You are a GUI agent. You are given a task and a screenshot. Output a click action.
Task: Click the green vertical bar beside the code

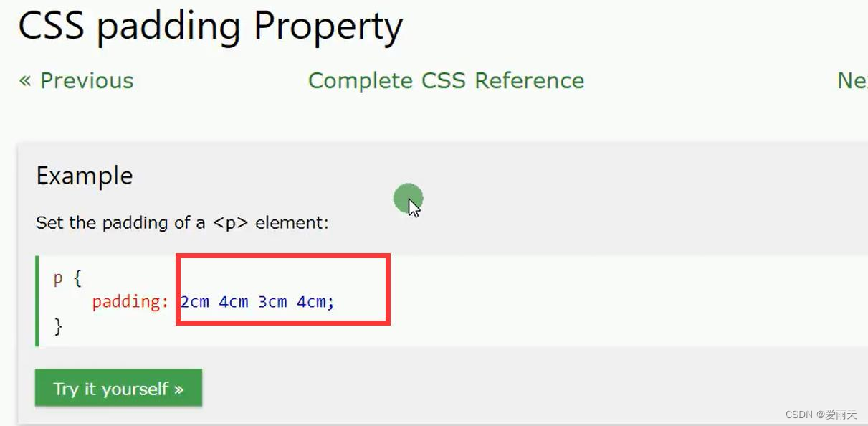(37, 301)
